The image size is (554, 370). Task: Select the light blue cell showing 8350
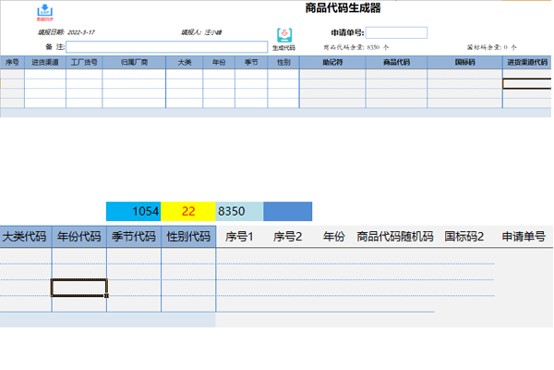239,211
